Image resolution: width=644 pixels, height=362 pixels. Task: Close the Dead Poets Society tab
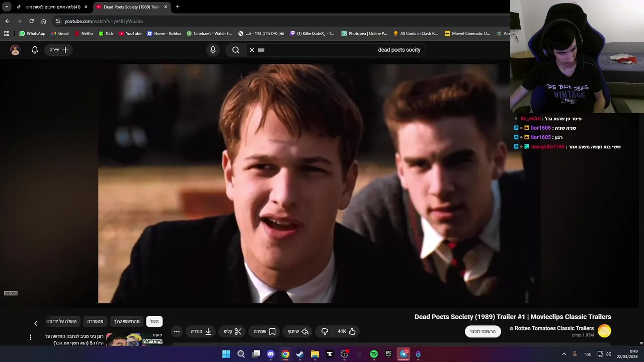click(166, 7)
